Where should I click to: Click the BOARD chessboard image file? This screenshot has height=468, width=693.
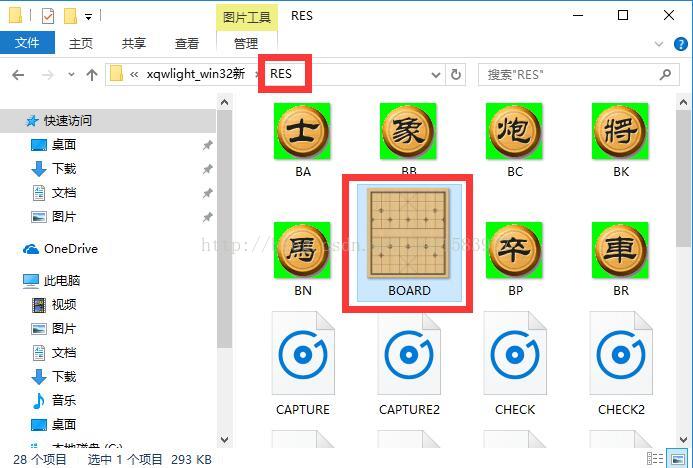[x=409, y=233]
